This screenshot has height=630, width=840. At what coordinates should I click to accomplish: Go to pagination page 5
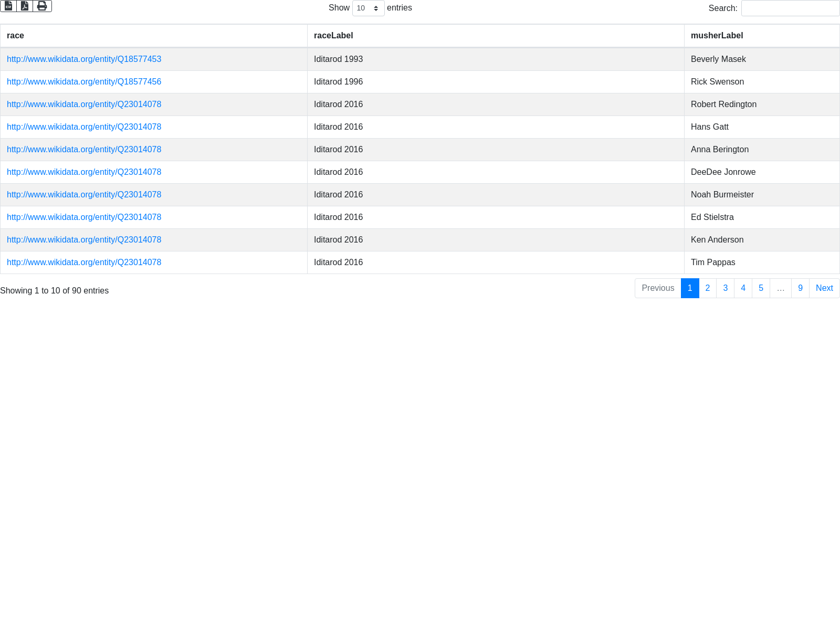tap(761, 288)
